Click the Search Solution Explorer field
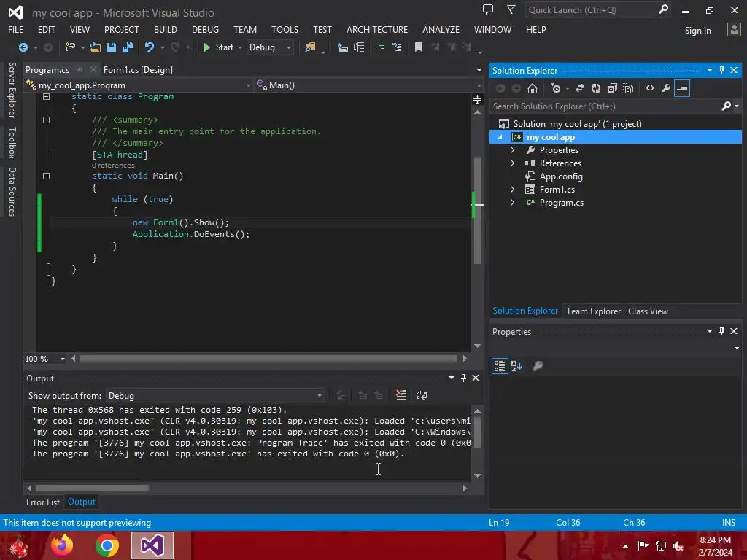Viewport: 747px width, 560px height. [x=605, y=106]
